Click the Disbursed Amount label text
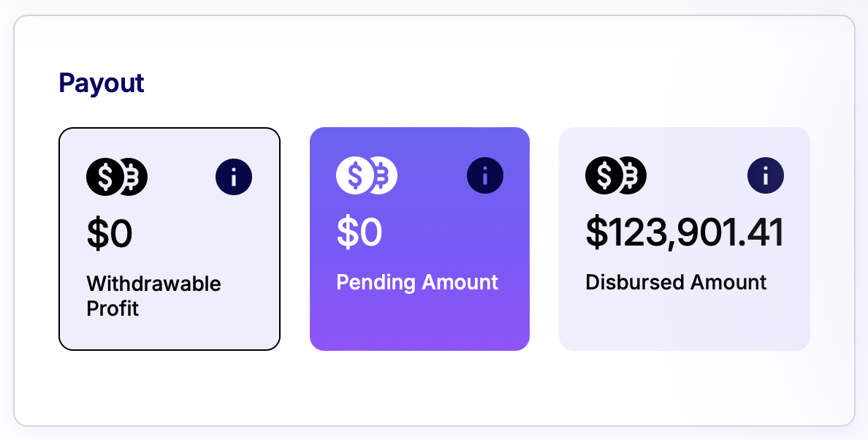Screen dimensions: 868x440 point(676,282)
